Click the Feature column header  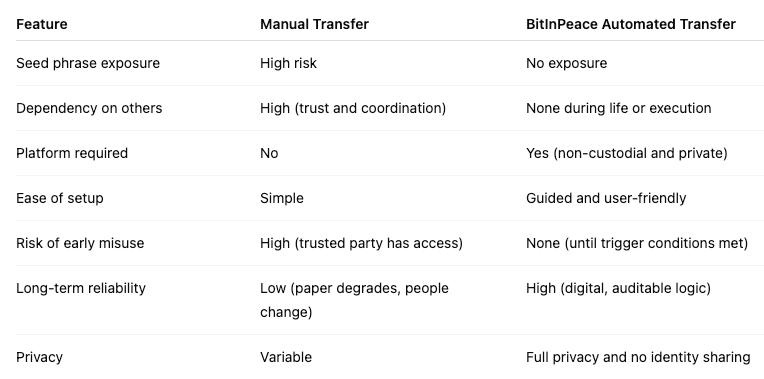pyautogui.click(x=41, y=24)
